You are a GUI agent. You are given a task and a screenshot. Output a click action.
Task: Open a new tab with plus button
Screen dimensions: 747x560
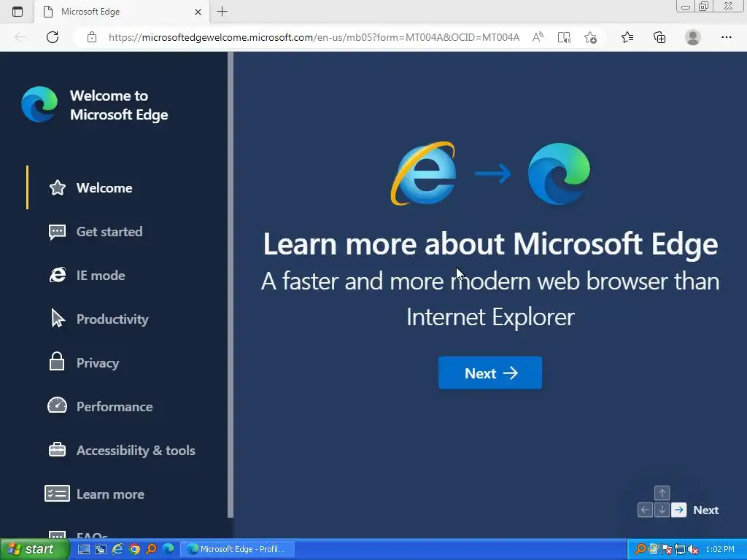[x=222, y=12]
